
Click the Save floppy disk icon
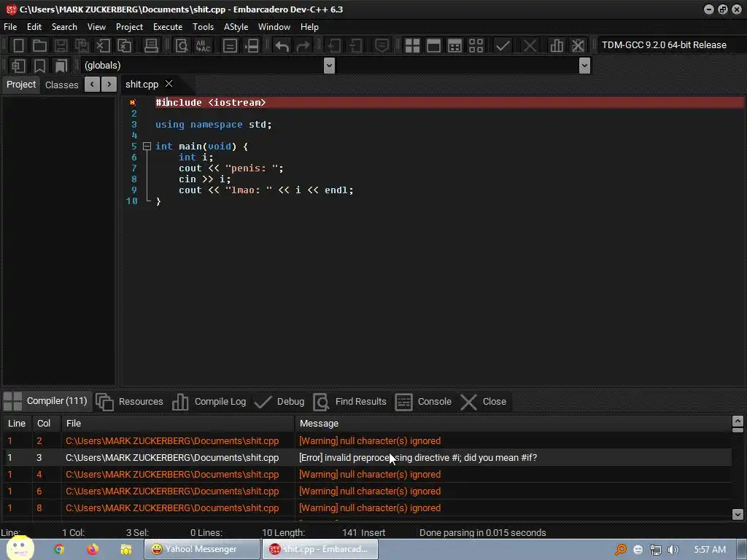(x=61, y=46)
